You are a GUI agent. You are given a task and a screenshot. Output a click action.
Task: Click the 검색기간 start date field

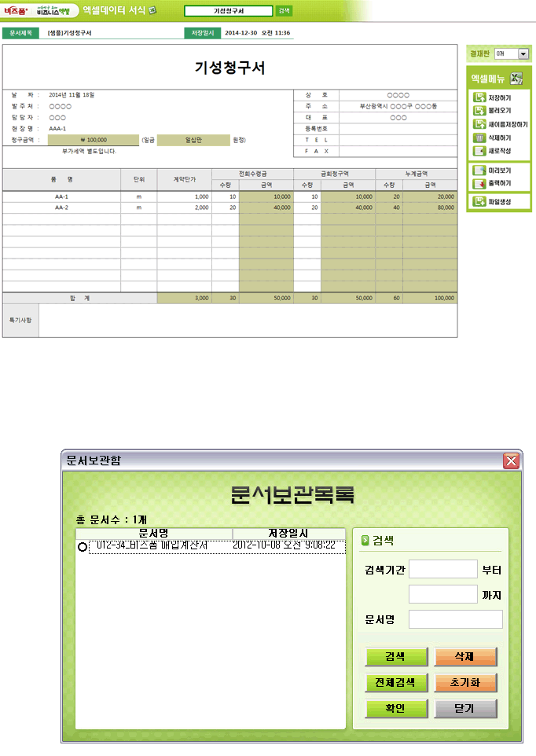(x=443, y=570)
